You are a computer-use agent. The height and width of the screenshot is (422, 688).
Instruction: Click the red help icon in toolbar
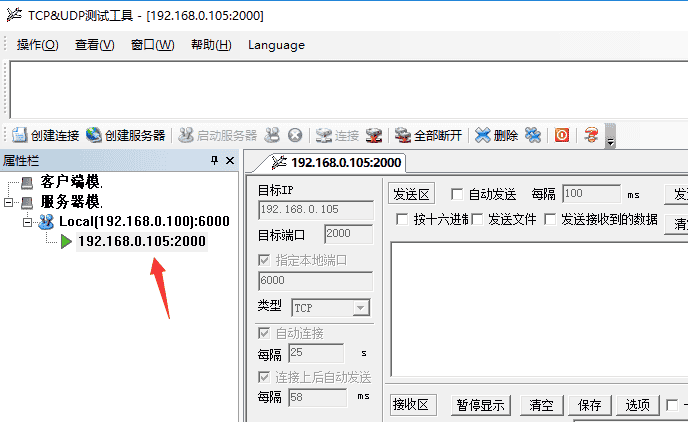(591, 135)
